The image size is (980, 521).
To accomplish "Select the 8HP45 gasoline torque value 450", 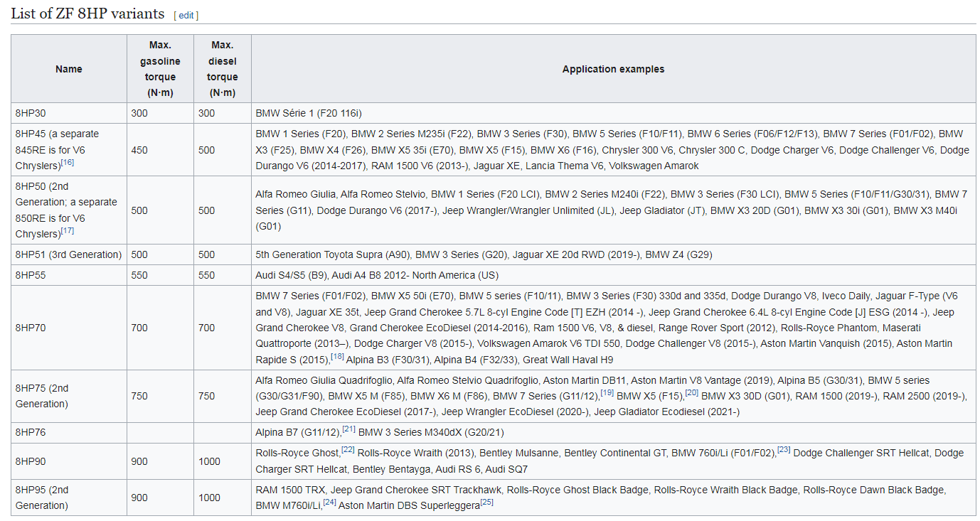I will tap(139, 150).
